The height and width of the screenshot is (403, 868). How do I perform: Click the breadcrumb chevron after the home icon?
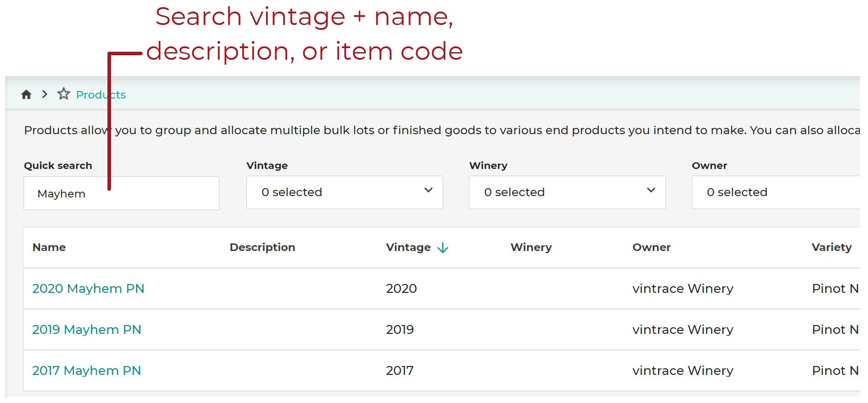[x=45, y=94]
